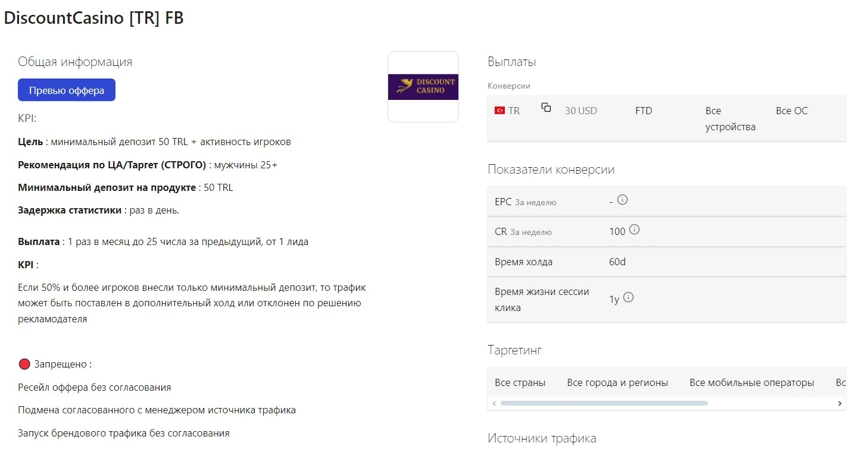Open the Превью оффера button
This screenshot has height=449, width=868.
[x=67, y=90]
